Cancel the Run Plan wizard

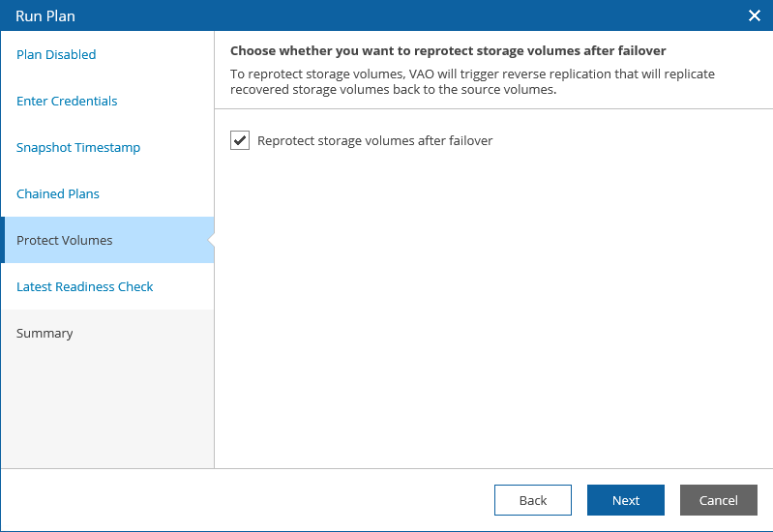coord(718,500)
